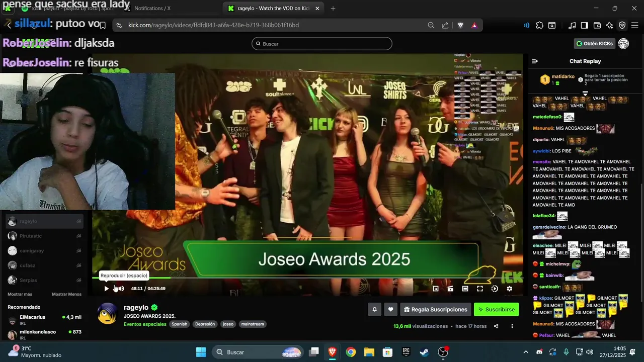
Task: Follow rageylo with the heart button
Action: click(x=390, y=310)
